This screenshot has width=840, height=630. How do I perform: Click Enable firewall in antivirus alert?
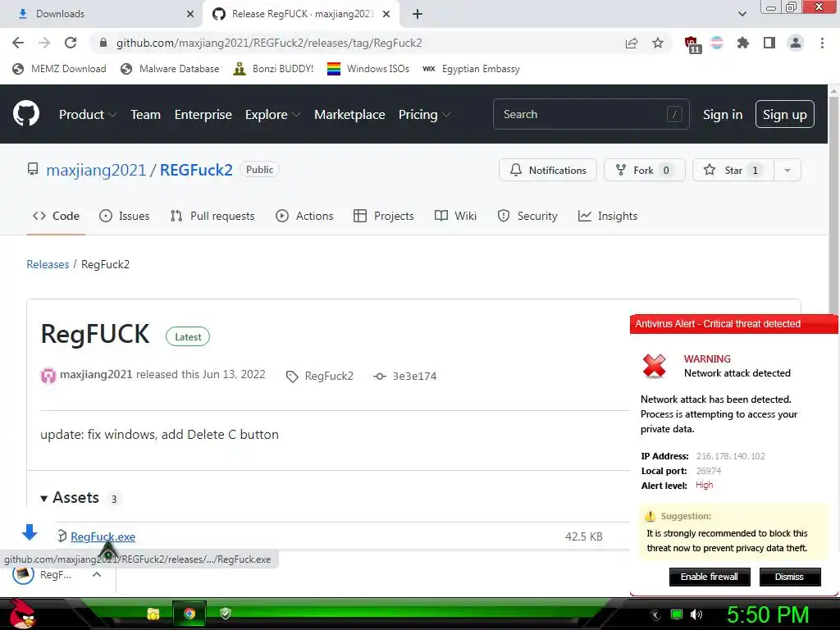point(710,577)
